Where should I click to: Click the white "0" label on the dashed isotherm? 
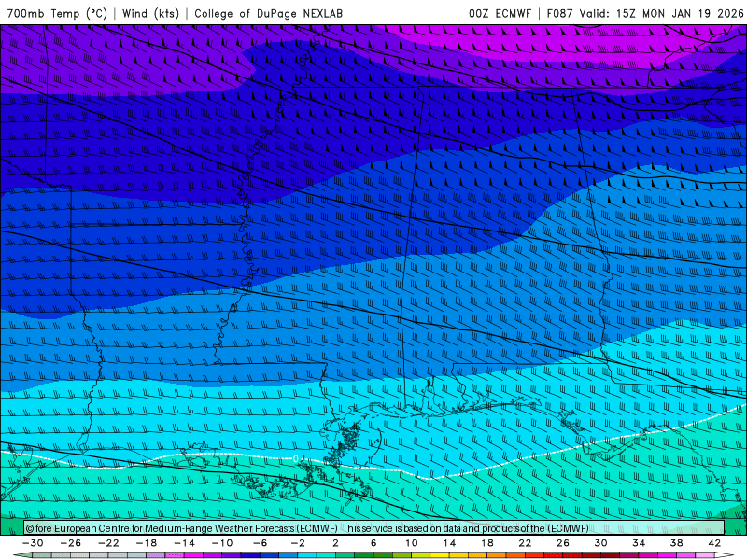[x=296, y=458]
